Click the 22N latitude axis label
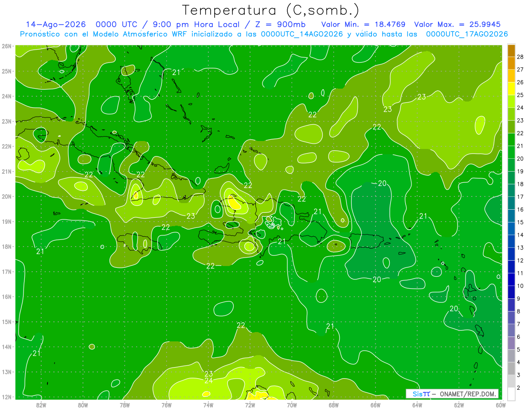This screenshot has height=411, width=532. click(7, 146)
